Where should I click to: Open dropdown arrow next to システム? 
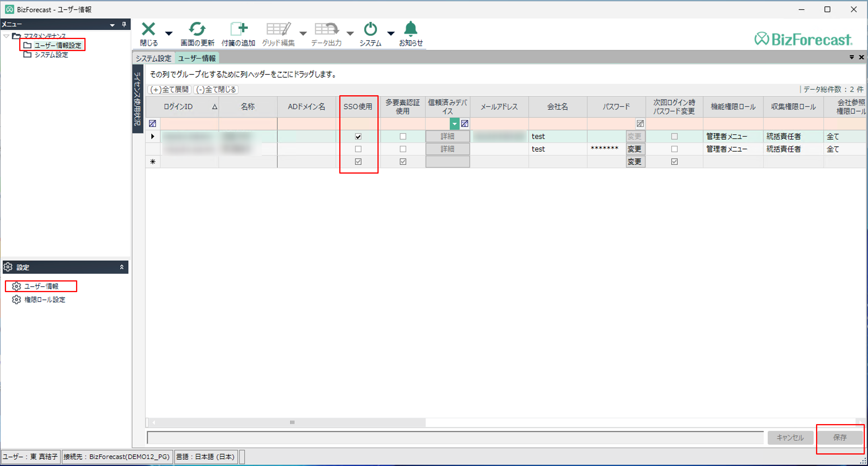click(x=391, y=33)
